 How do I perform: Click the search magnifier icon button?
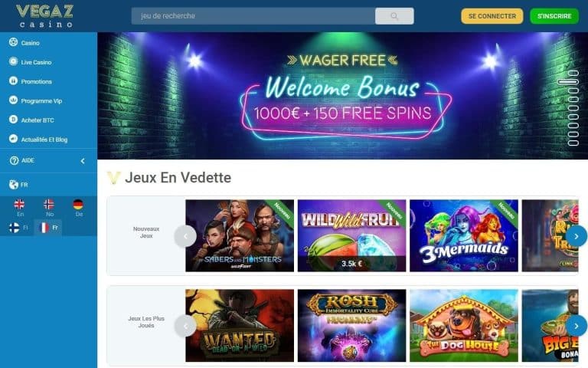(x=394, y=16)
